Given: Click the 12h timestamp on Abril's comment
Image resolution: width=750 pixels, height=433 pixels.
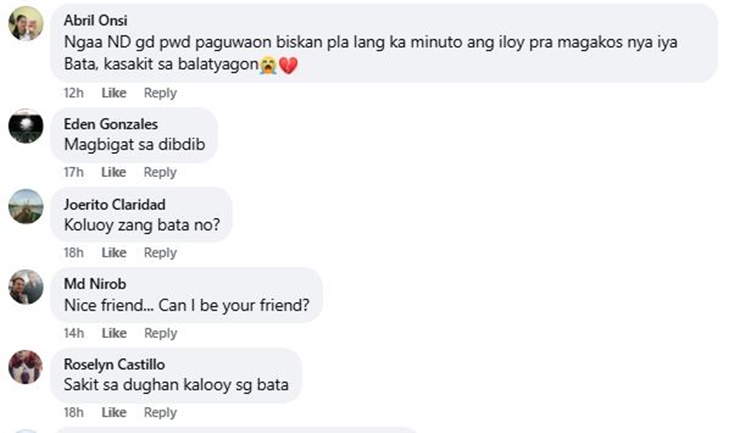Looking at the screenshot, I should point(74,93).
